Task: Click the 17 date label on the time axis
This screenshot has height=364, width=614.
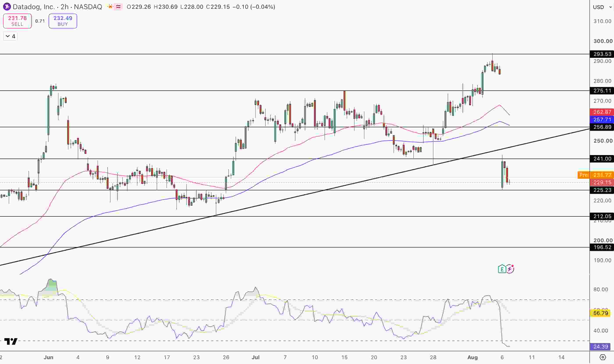Action: click(167, 357)
